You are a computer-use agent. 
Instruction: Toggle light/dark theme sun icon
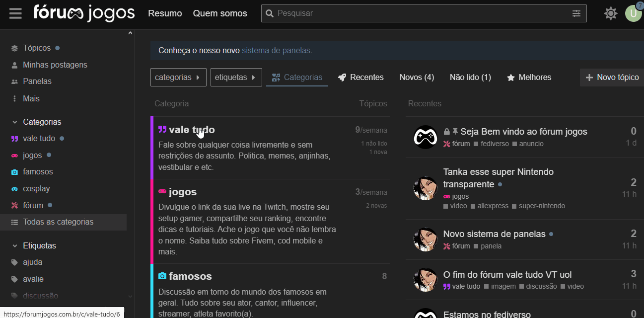pos(610,13)
